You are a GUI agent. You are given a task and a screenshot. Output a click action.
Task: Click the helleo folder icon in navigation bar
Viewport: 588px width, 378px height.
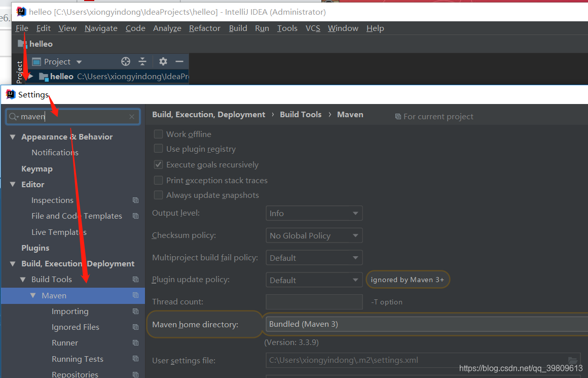[22, 44]
